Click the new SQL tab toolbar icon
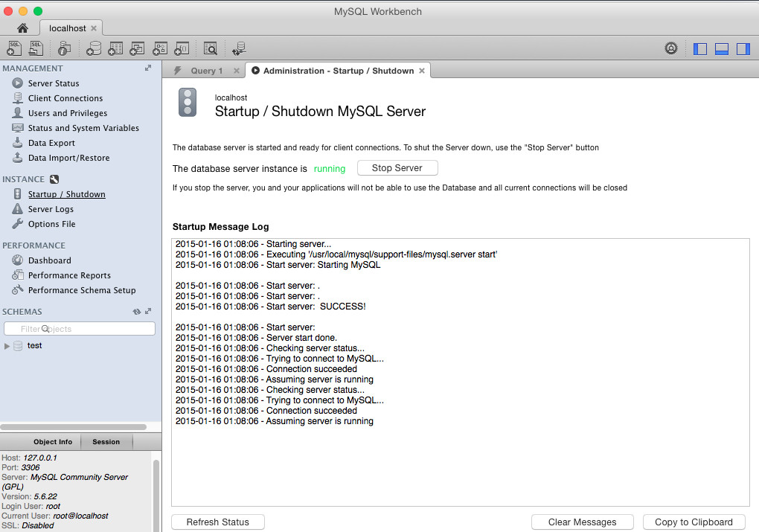Image resolution: width=759 pixels, height=532 pixels. (14, 49)
